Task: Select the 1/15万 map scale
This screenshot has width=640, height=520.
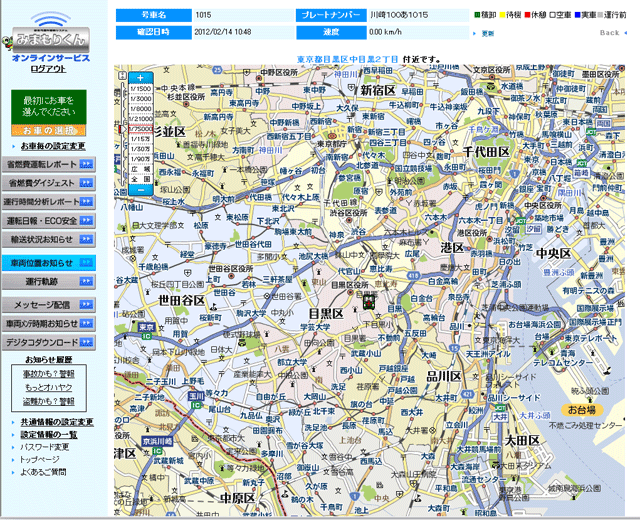Action: [x=140, y=139]
